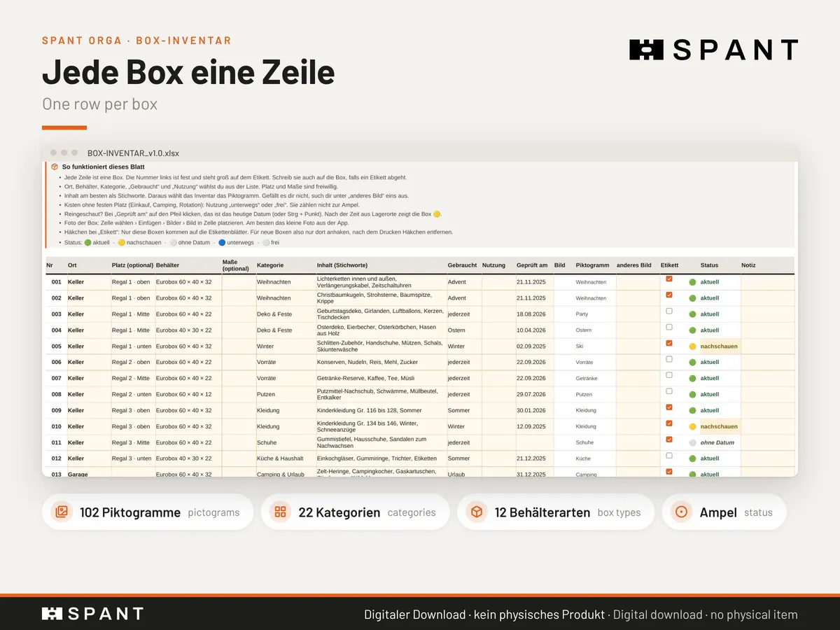Select the "nachschauen" status in row 005
840x630 pixels.
[x=720, y=346]
